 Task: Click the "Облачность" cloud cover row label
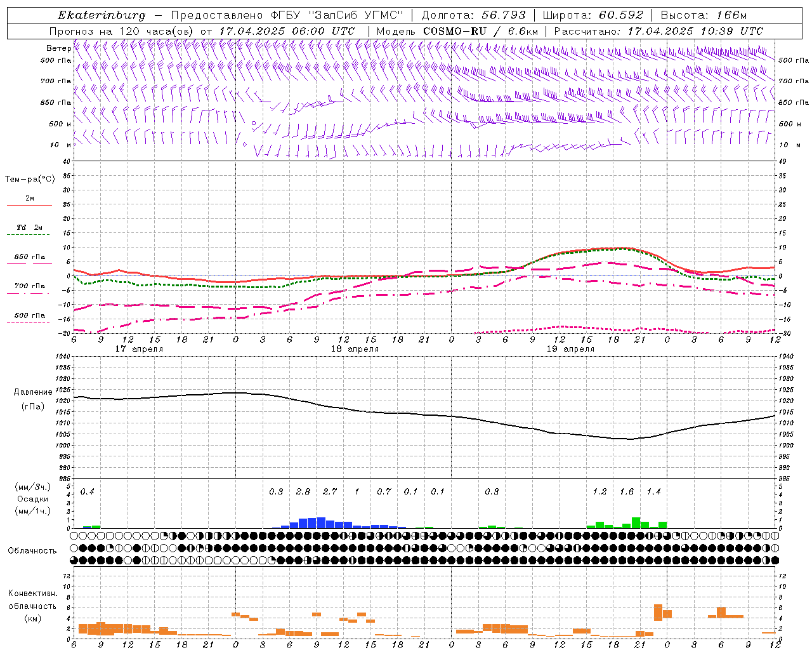pyautogui.click(x=32, y=550)
